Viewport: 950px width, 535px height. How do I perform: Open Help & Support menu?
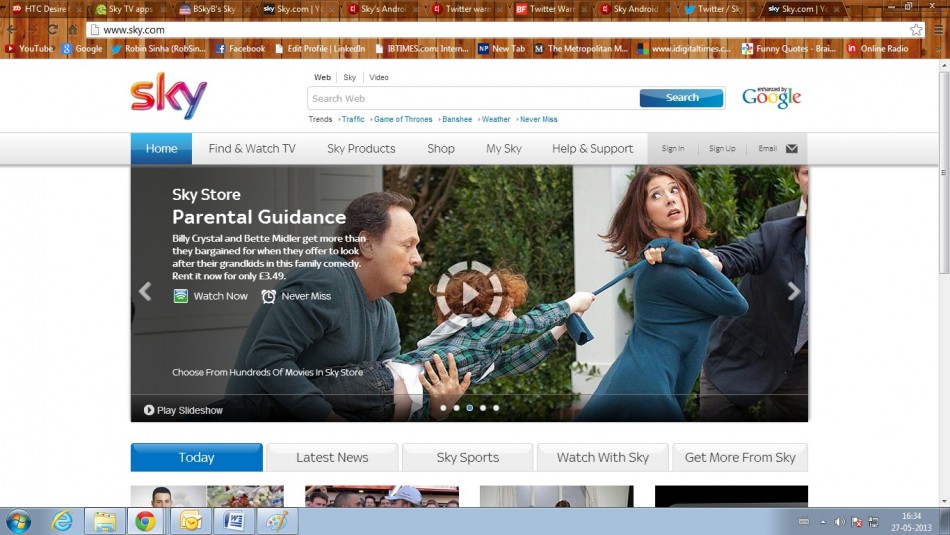click(x=593, y=148)
